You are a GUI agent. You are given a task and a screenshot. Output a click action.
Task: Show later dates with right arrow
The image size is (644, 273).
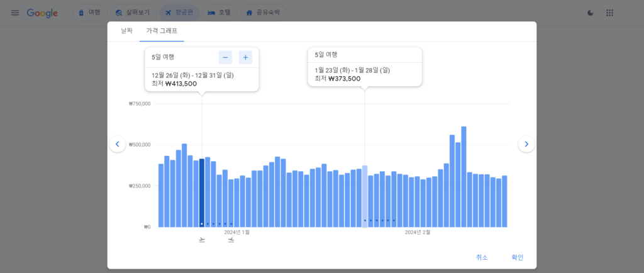click(526, 144)
